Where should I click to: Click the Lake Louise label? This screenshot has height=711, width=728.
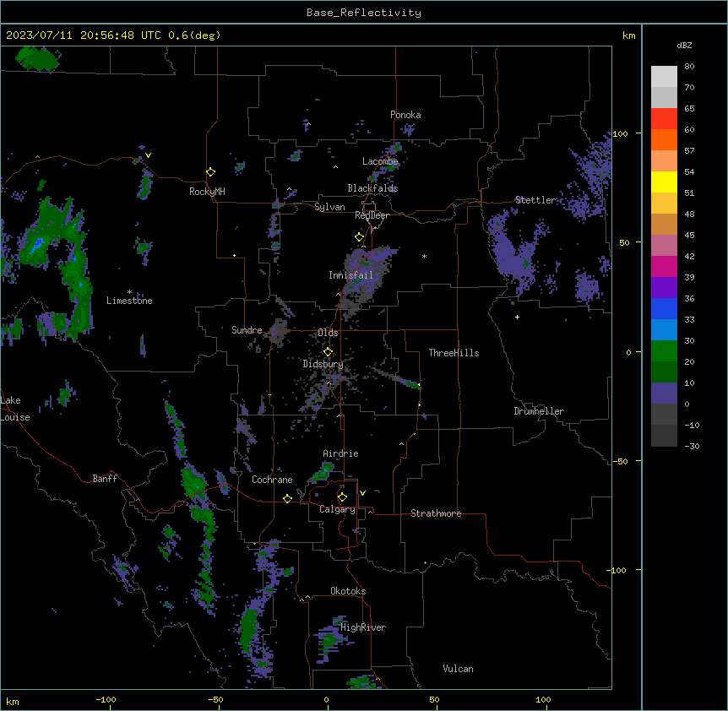pos(14,409)
